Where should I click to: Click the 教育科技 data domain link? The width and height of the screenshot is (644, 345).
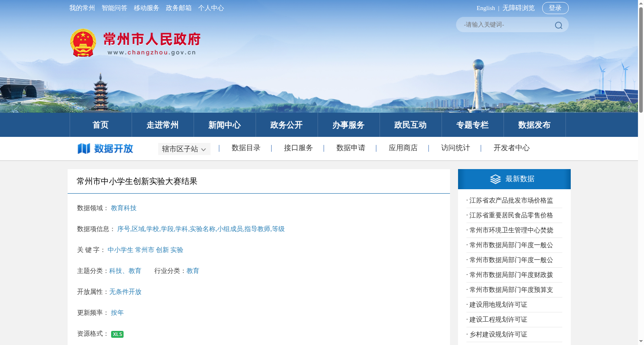click(124, 208)
